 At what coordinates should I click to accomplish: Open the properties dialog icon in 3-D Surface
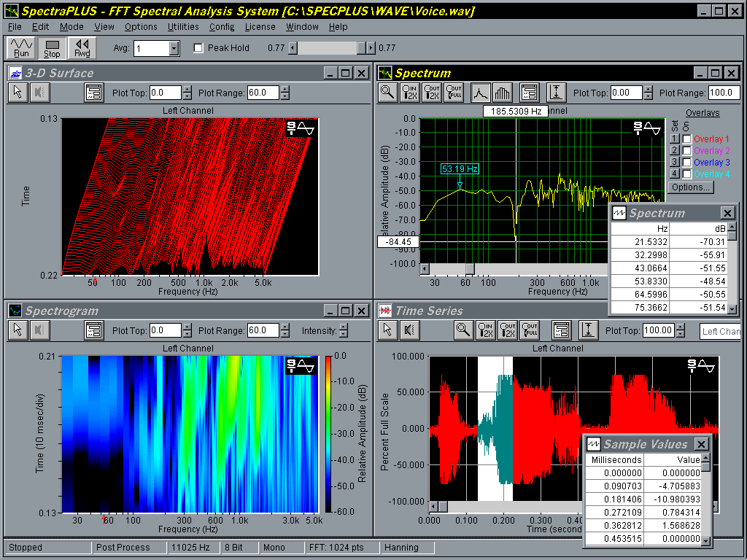click(x=94, y=93)
